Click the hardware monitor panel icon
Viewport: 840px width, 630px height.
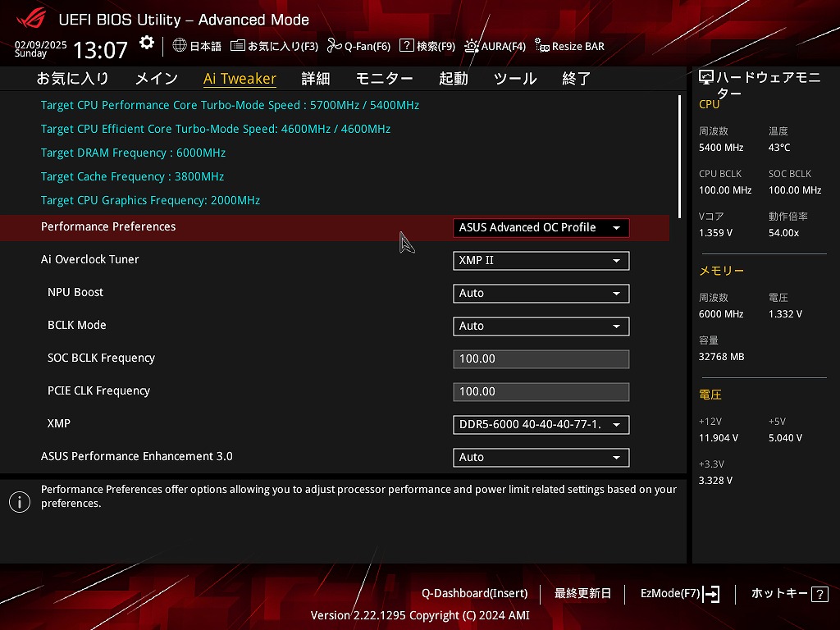706,78
